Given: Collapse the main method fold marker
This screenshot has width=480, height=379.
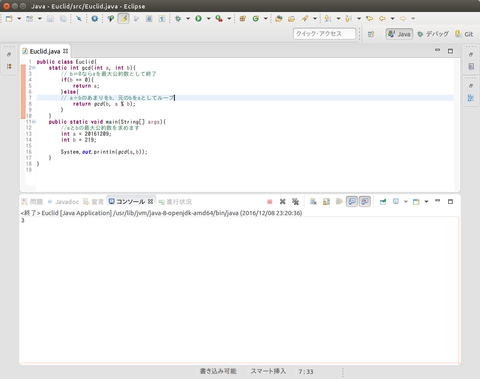Looking at the screenshot, I should (34, 122).
